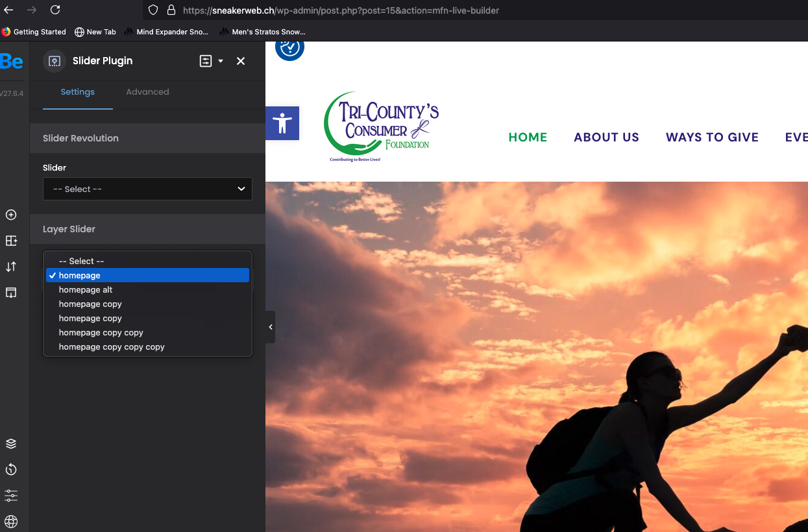The width and height of the screenshot is (808, 532).
Task: Click the reorder arrows icon in sidebar
Action: 11,267
